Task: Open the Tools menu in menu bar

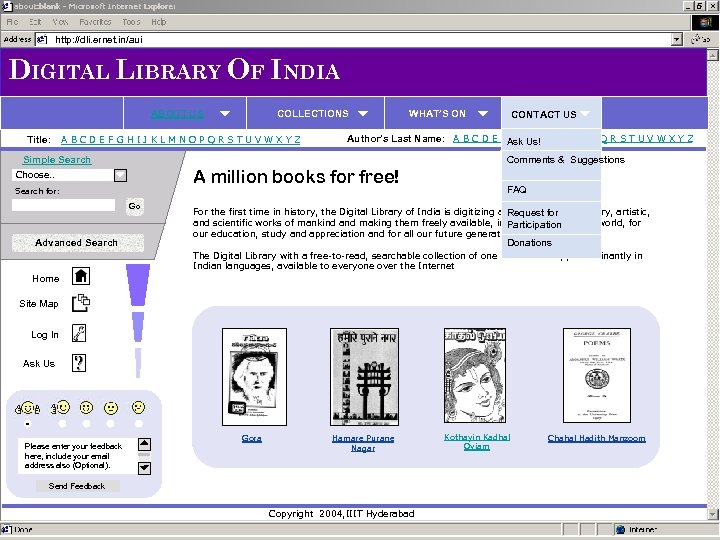Action: 131,22
